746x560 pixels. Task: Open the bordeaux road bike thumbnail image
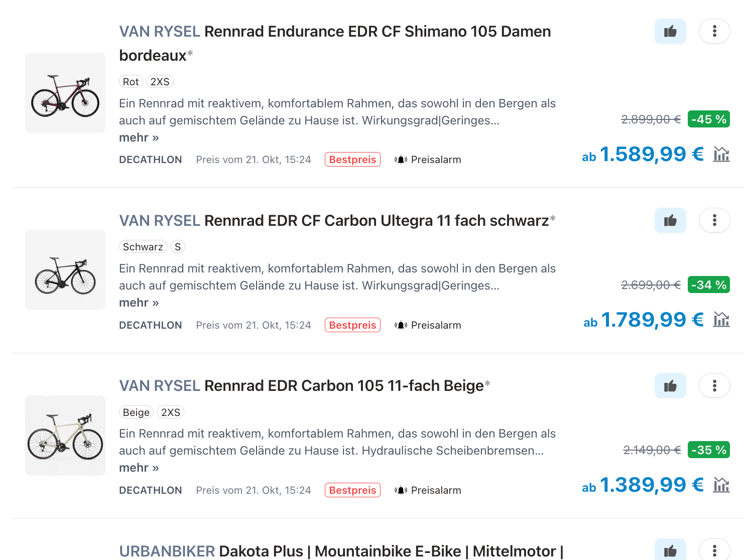65,93
